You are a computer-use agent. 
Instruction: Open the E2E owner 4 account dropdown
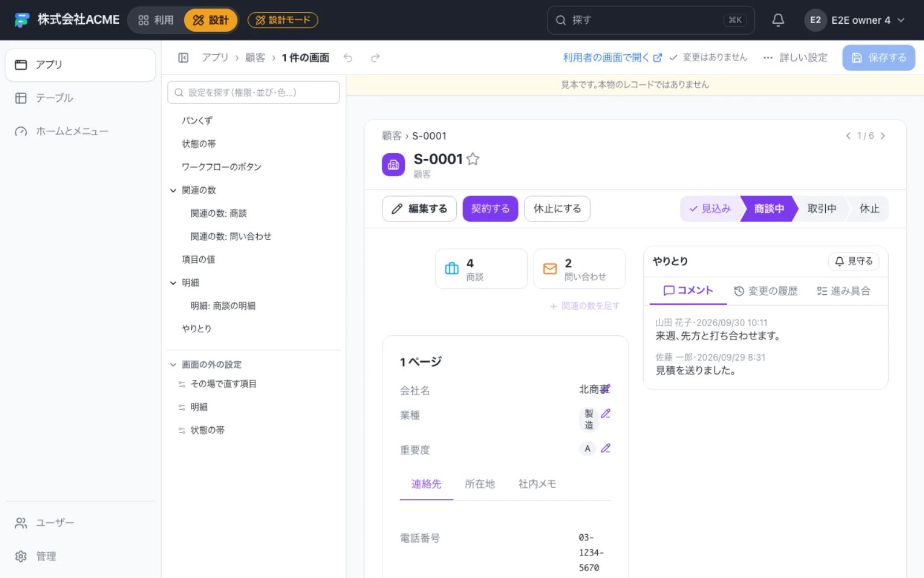[855, 20]
